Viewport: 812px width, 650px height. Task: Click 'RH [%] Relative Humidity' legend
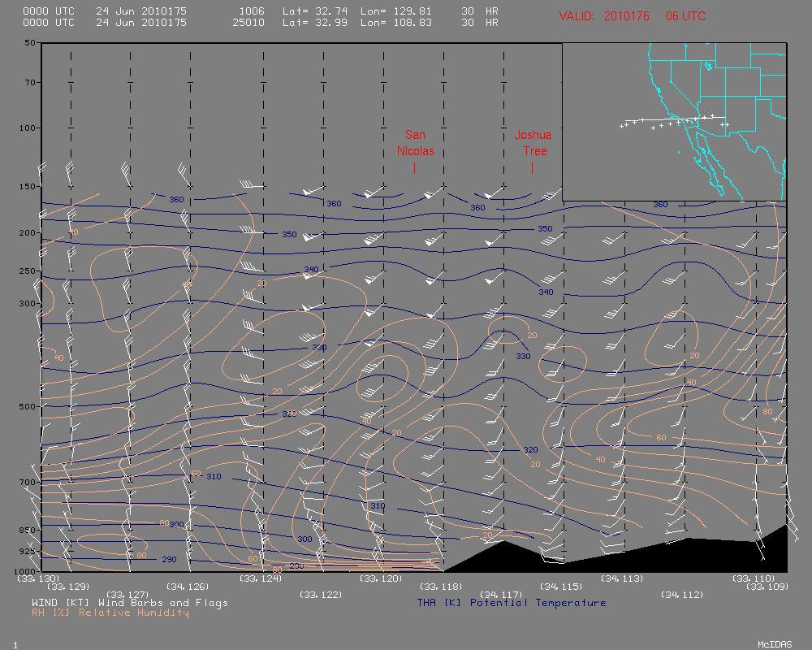110,613
